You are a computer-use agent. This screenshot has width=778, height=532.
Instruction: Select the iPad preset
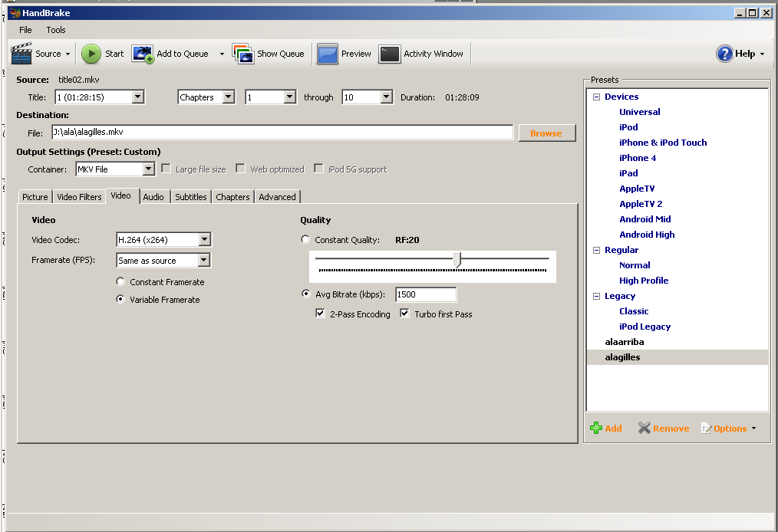click(628, 173)
